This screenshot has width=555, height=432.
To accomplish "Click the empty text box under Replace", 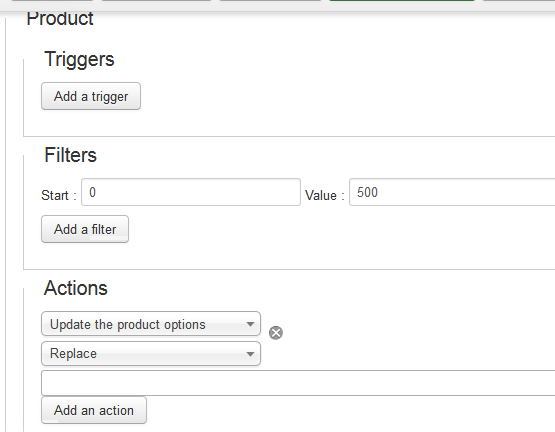I will click(x=298, y=383).
